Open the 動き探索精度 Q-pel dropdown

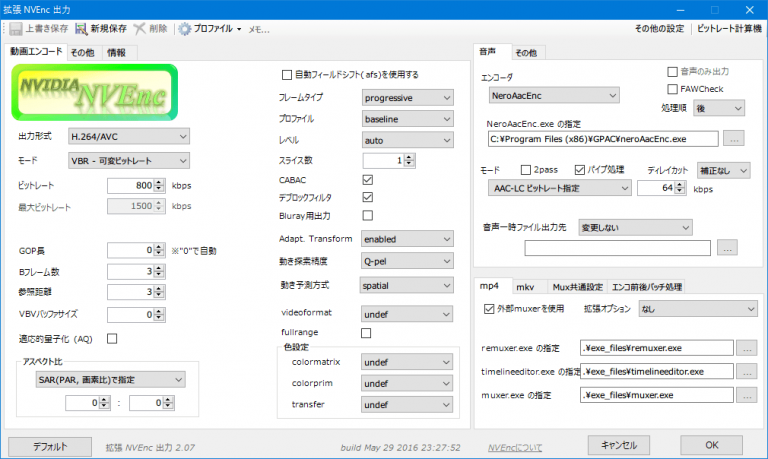click(407, 261)
